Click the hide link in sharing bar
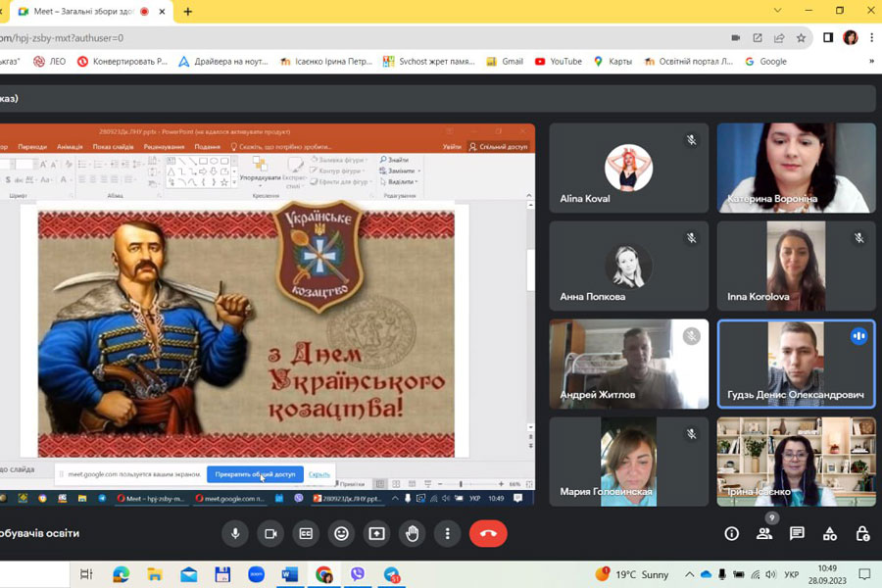This screenshot has height=588, width=882. 319,474
